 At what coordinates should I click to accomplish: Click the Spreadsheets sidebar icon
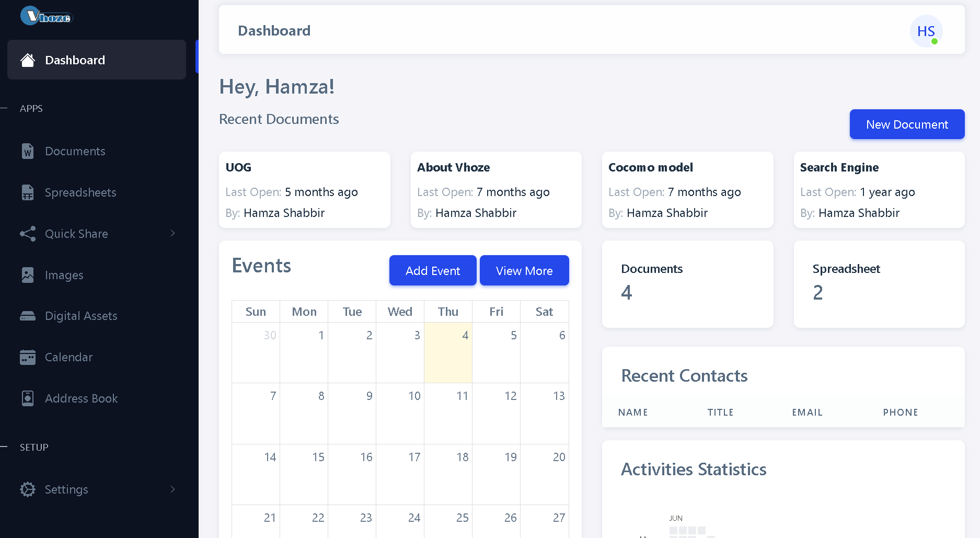click(x=28, y=192)
